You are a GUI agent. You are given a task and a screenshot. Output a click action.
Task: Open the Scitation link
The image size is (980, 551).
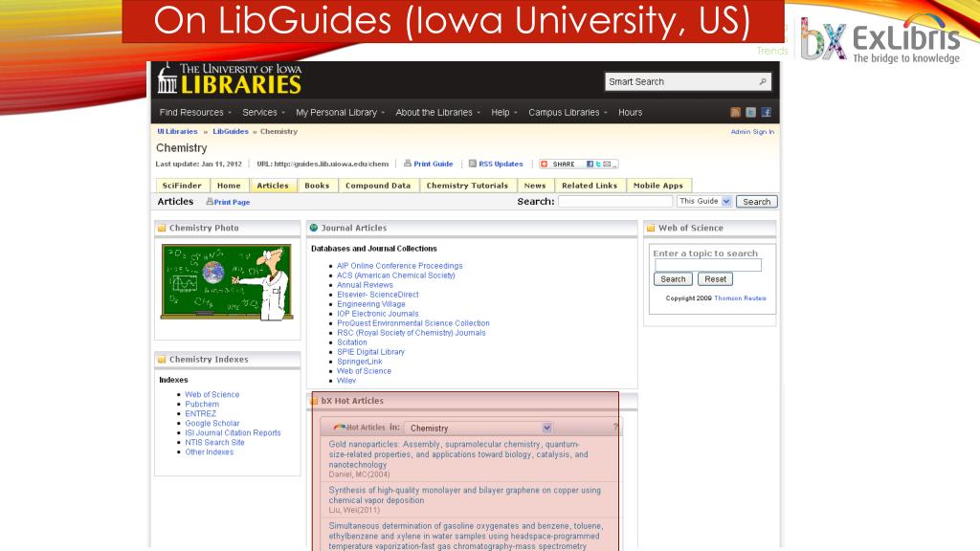[352, 342]
